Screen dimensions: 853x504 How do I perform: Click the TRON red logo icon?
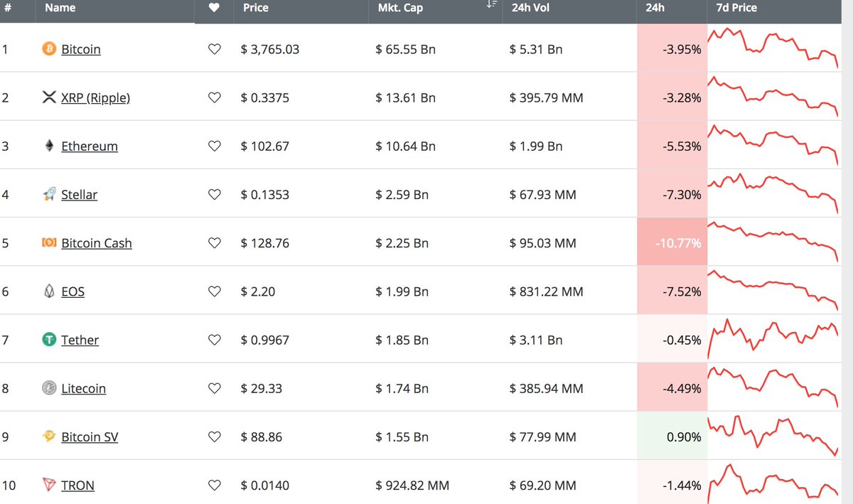[48, 485]
